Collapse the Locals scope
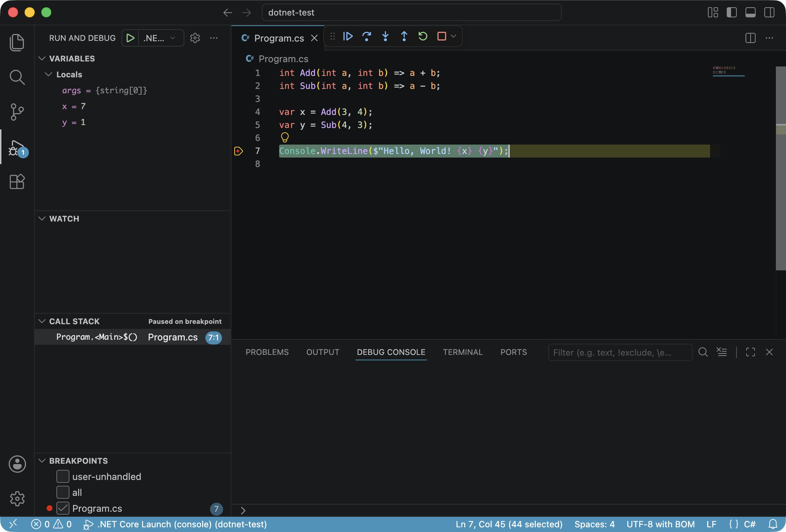This screenshot has width=786, height=532. (x=48, y=74)
